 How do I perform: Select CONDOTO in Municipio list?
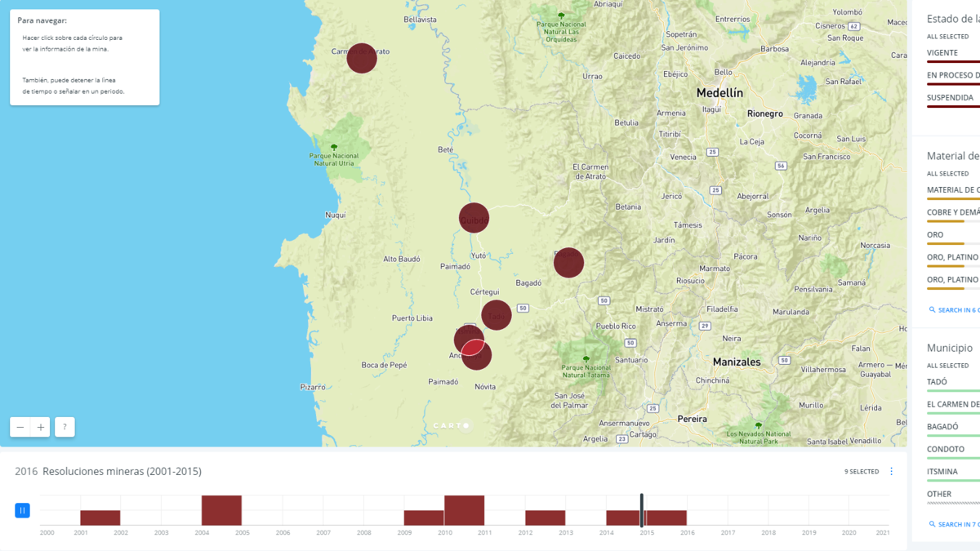pyautogui.click(x=946, y=449)
